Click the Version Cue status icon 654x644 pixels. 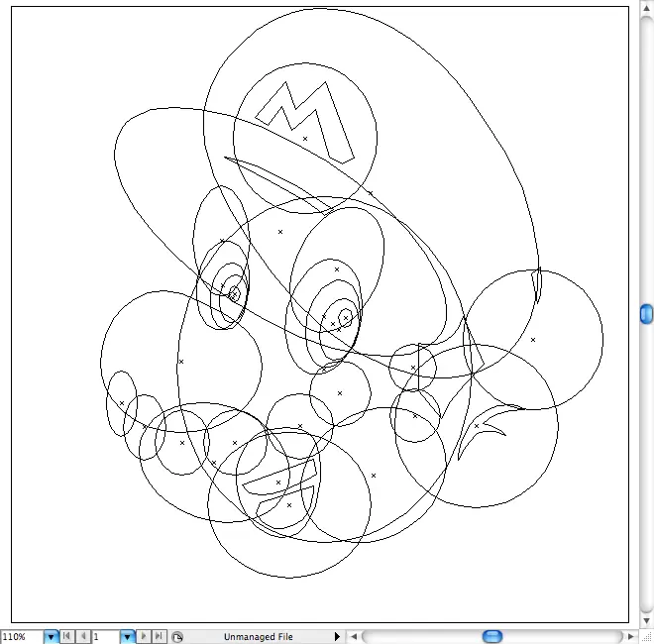[177, 637]
